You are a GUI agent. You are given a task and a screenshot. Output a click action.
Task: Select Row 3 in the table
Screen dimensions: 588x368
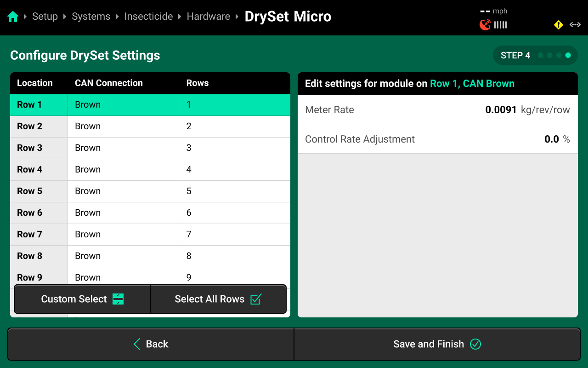pyautogui.click(x=150, y=148)
